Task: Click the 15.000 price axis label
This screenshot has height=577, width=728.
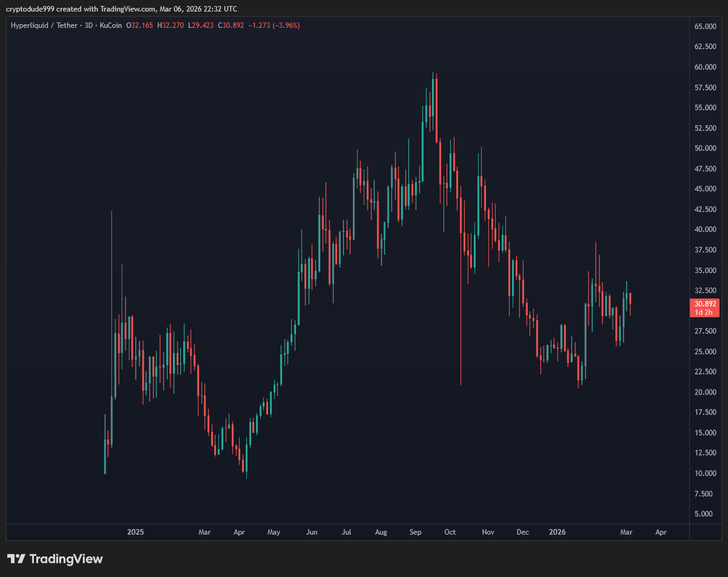Action: tap(706, 433)
